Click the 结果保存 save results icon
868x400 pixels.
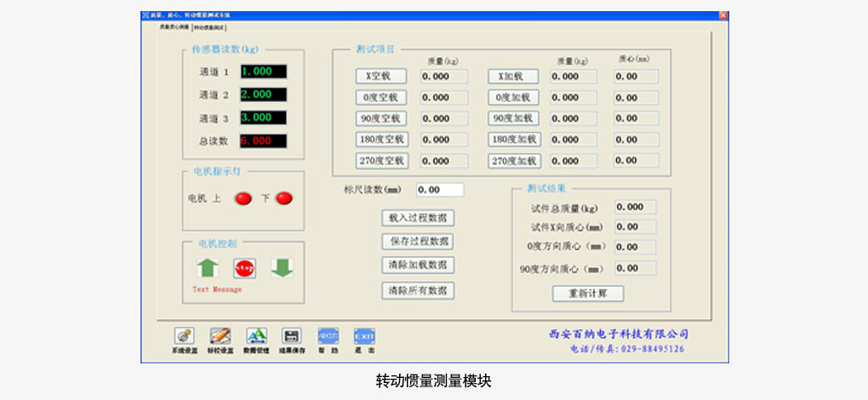292,336
